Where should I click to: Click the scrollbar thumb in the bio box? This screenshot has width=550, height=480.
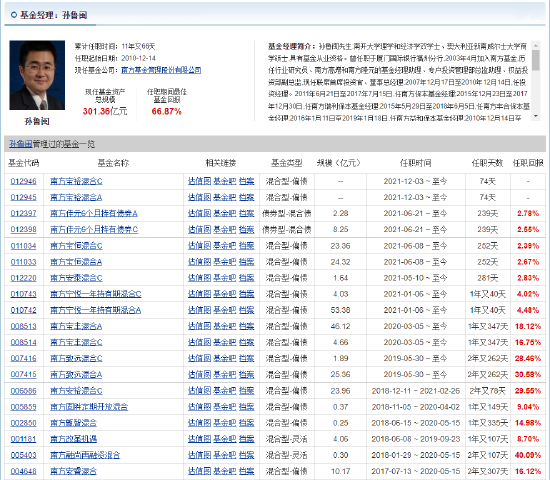pos(536,60)
